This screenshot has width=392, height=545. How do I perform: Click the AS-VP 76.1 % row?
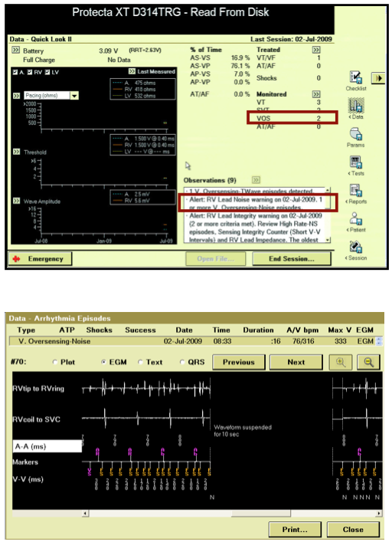[x=220, y=66]
